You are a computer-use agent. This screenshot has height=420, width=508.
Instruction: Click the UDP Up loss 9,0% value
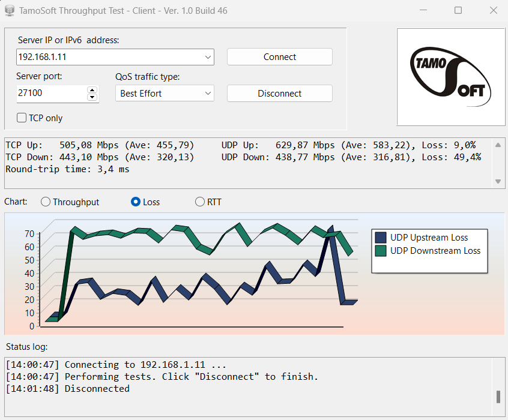465,145
